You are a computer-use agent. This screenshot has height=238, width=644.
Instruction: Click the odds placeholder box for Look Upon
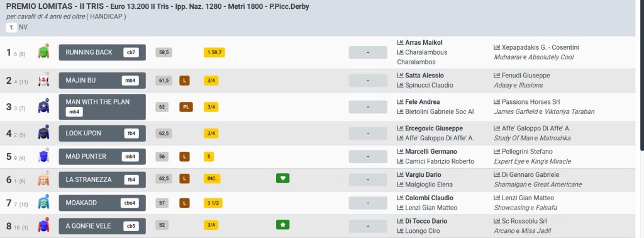(368, 133)
